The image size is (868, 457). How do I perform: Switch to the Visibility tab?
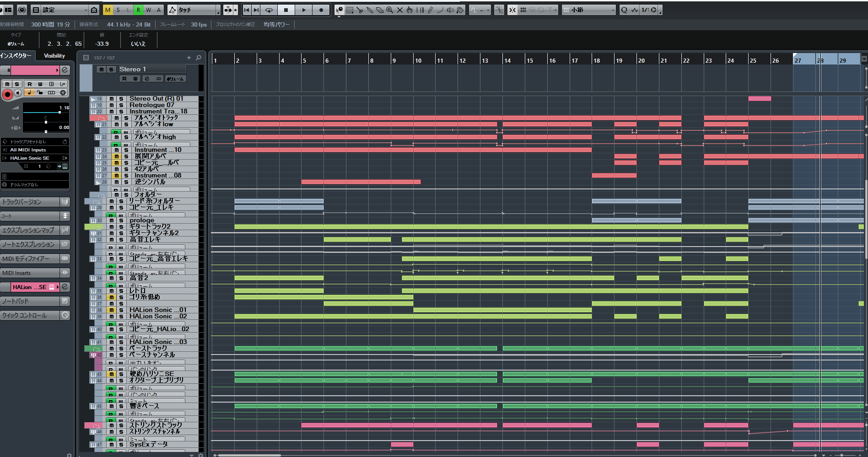[x=54, y=56]
